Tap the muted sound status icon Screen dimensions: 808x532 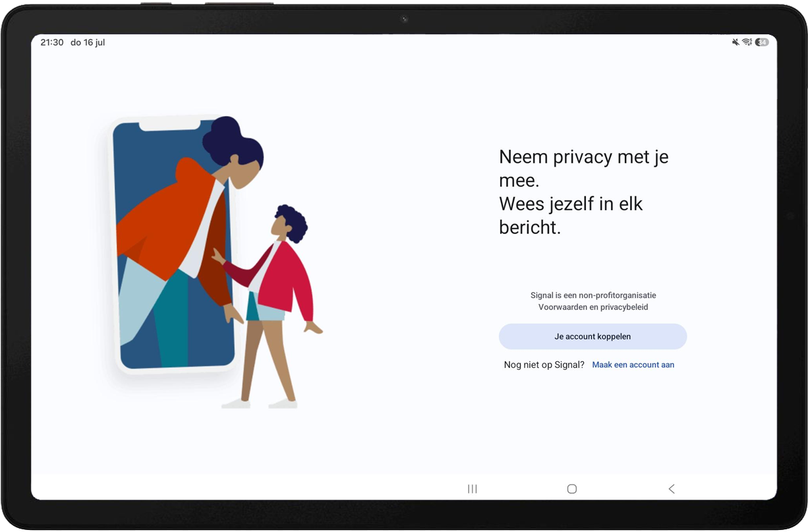click(x=736, y=42)
